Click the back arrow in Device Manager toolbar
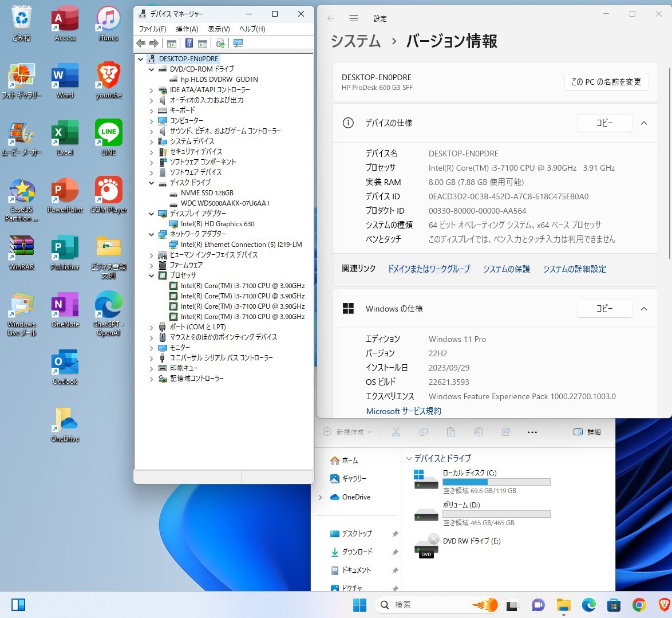 [141, 44]
